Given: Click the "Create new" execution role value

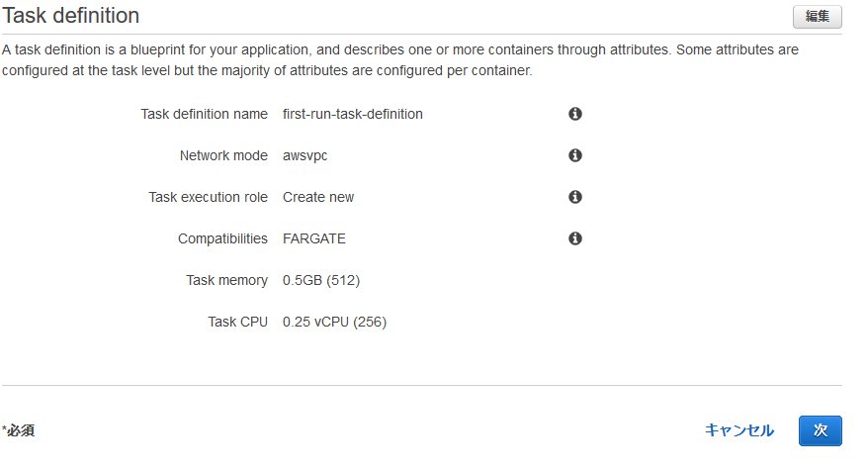Looking at the screenshot, I should [x=318, y=197].
